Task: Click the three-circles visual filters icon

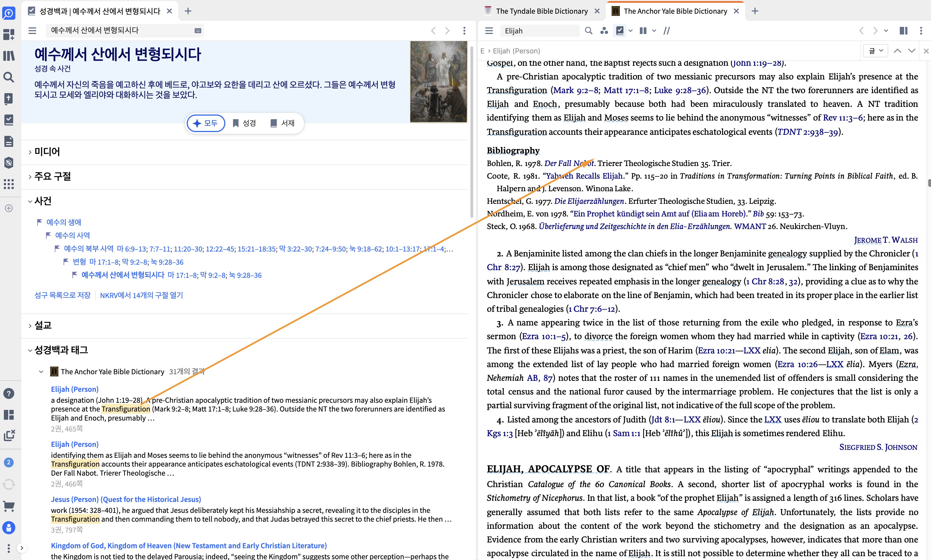Action: click(x=604, y=31)
